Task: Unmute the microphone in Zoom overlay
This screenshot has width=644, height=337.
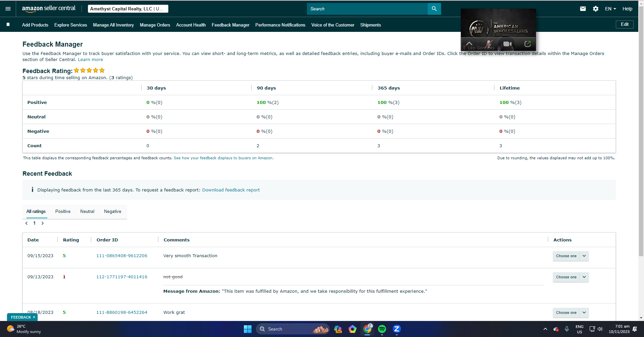Action: coord(489,44)
